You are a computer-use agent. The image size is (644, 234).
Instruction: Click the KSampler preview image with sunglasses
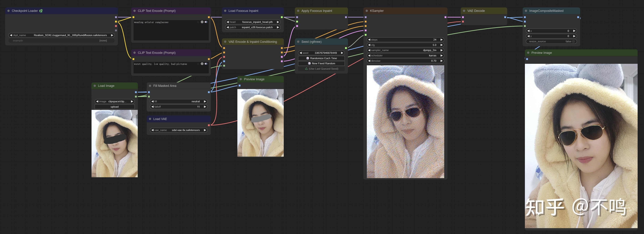coord(405,122)
